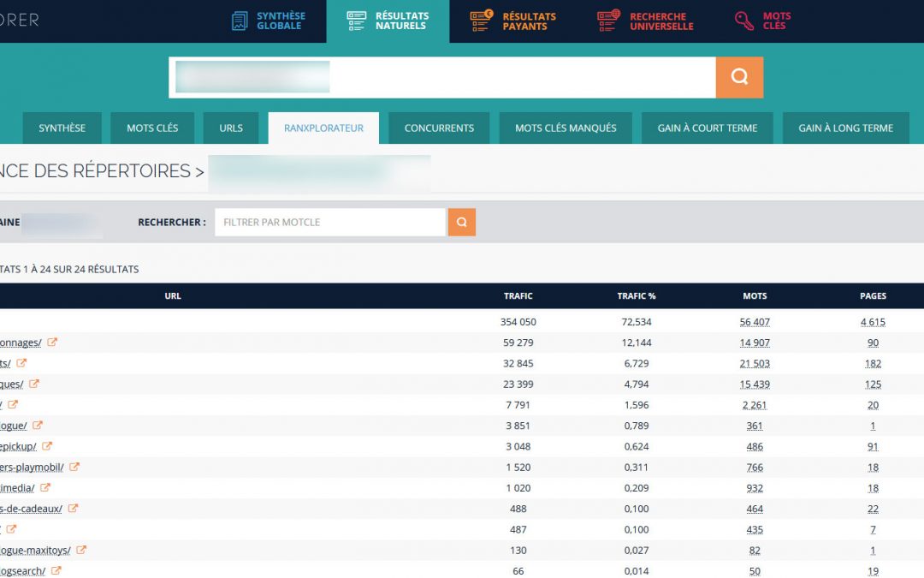Open the 2 261 keywords link

click(x=755, y=405)
